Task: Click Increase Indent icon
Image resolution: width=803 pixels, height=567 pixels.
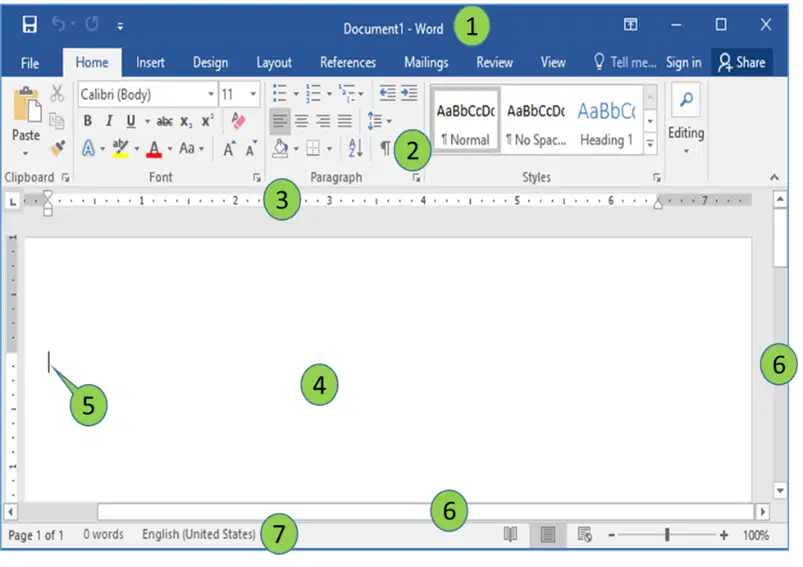Action: click(409, 93)
